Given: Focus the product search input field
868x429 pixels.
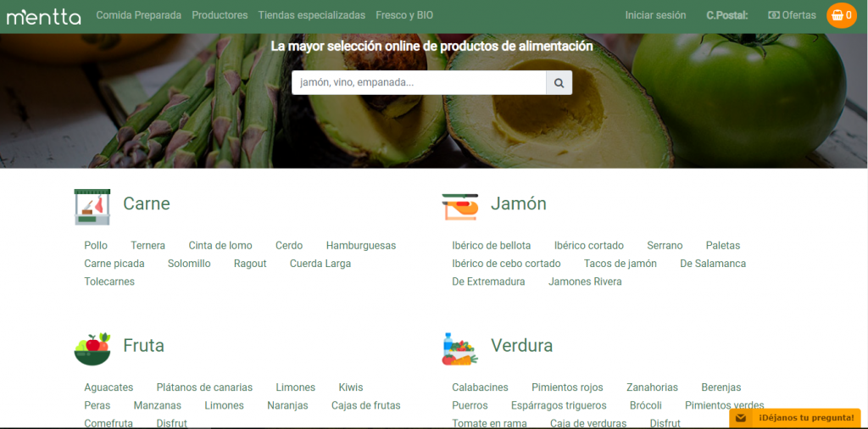Looking at the screenshot, I should coord(419,82).
